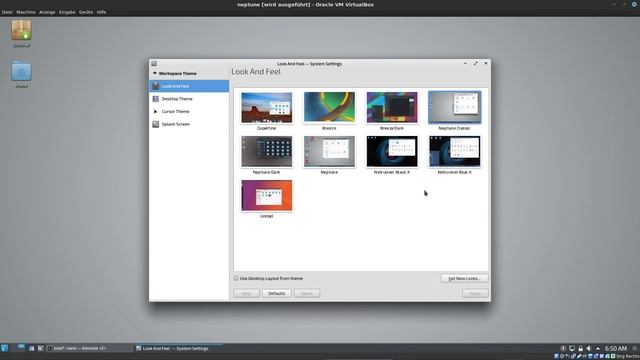Click the Apply button
The image size is (640, 360).
point(475,293)
